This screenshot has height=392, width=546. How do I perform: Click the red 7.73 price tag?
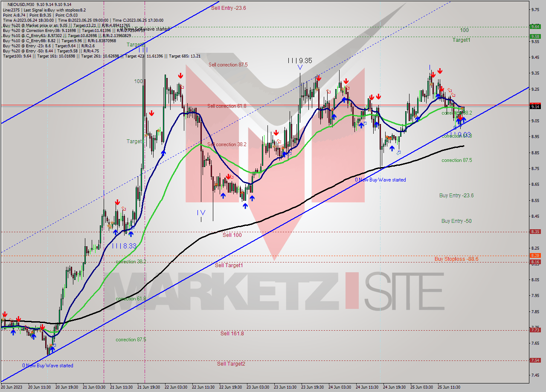[535, 330]
